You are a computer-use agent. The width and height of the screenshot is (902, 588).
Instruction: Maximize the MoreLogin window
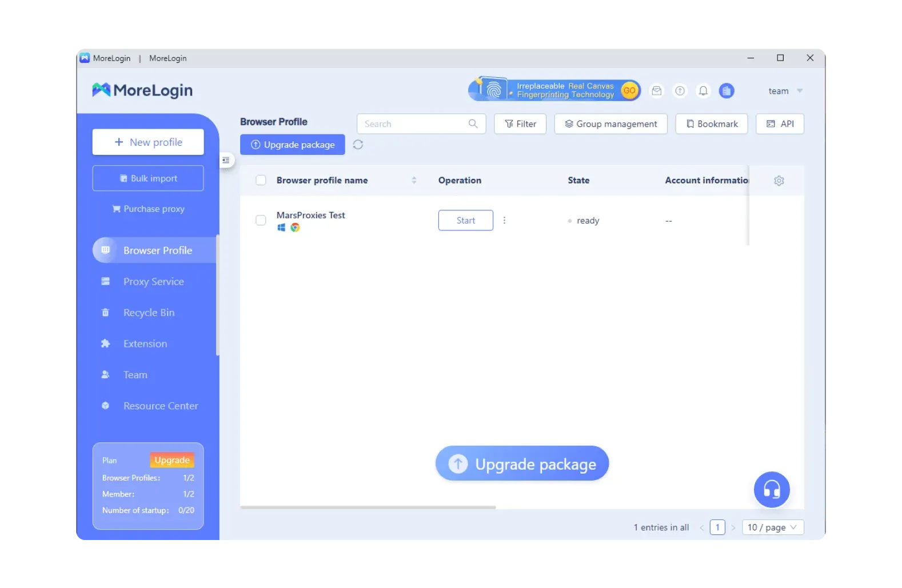tap(780, 58)
